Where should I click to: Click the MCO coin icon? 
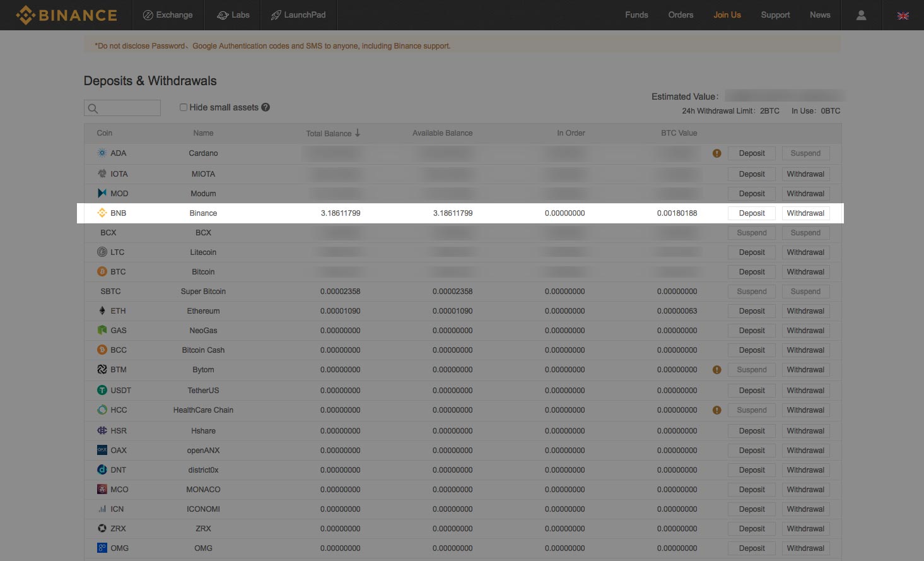[x=102, y=489]
